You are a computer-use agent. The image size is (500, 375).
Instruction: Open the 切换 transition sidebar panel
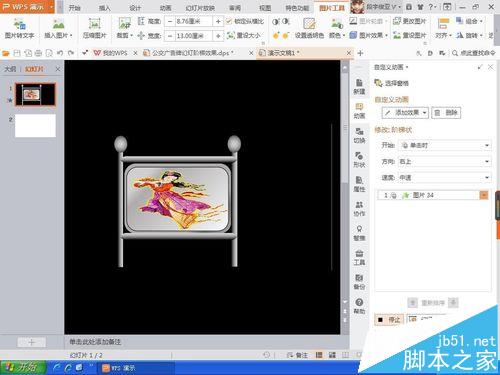tap(359, 135)
